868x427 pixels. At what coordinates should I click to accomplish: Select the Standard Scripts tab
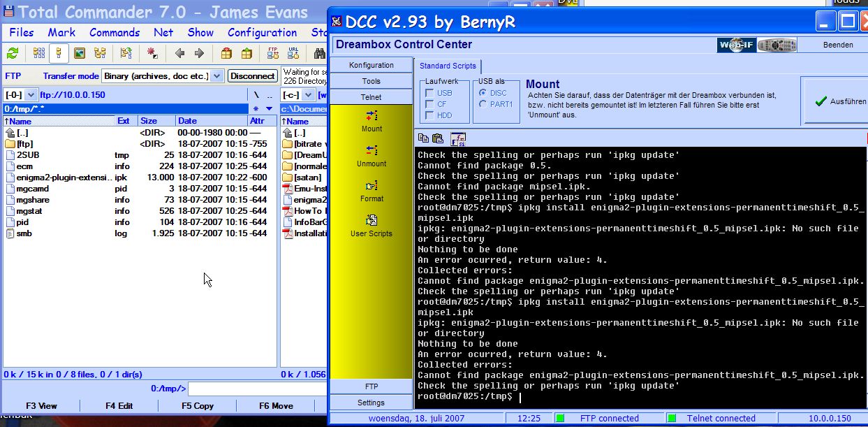(x=447, y=66)
